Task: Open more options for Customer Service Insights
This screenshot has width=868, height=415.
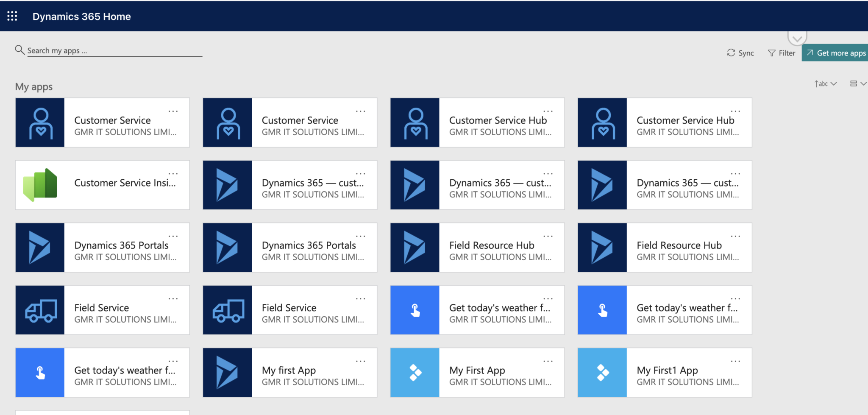Action: pyautogui.click(x=173, y=174)
